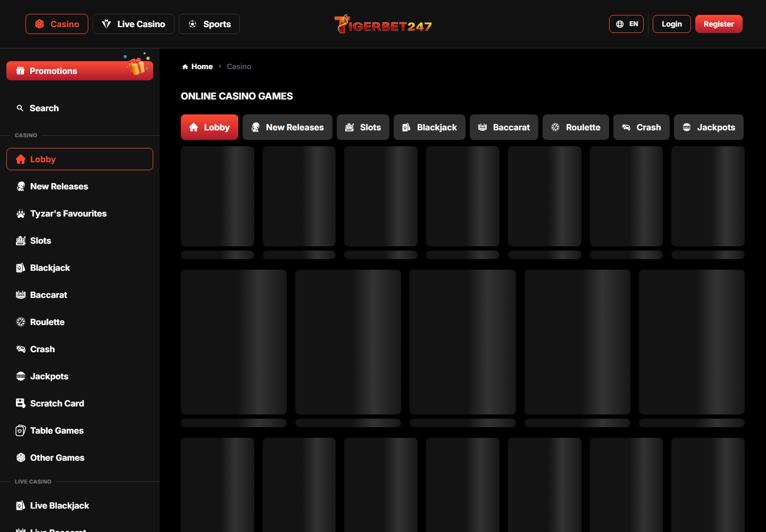Screen dimensions: 766x532
Task: Click the Register button
Action: 719,24
